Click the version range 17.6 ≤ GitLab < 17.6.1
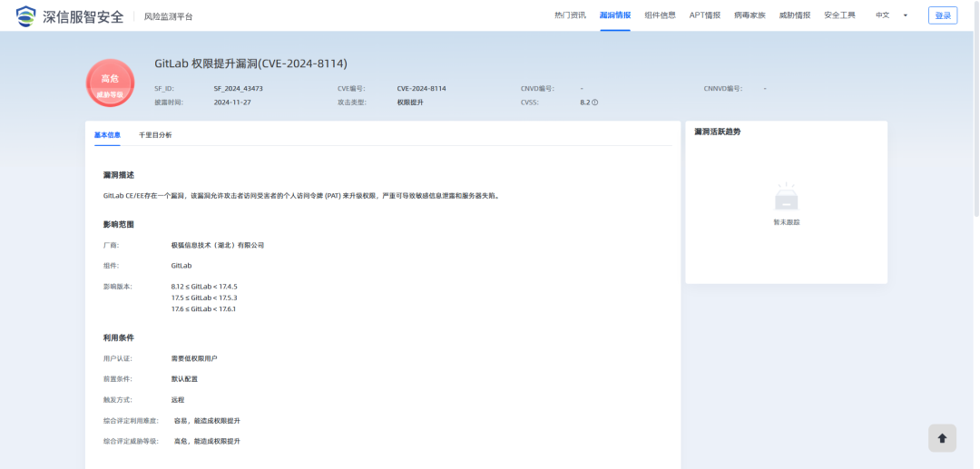The image size is (980, 469). (x=203, y=309)
